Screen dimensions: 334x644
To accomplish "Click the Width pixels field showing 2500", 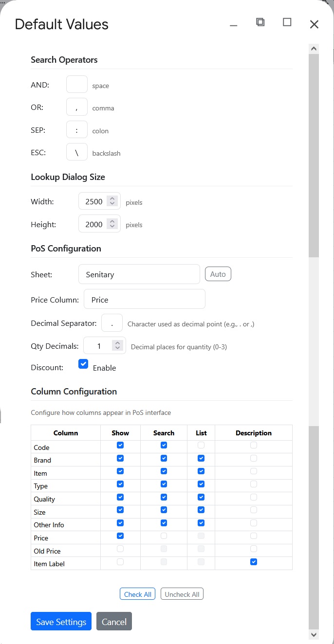I will (99, 201).
